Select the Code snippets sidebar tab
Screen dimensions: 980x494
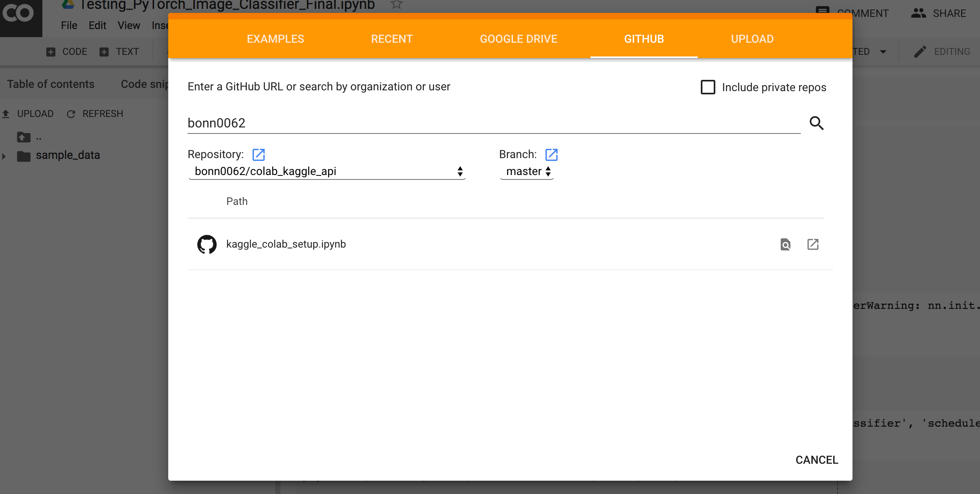pyautogui.click(x=144, y=84)
